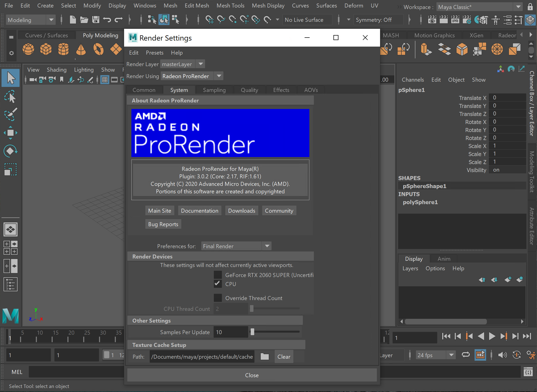
Task: Click the texture cache Path field
Action: click(202, 356)
